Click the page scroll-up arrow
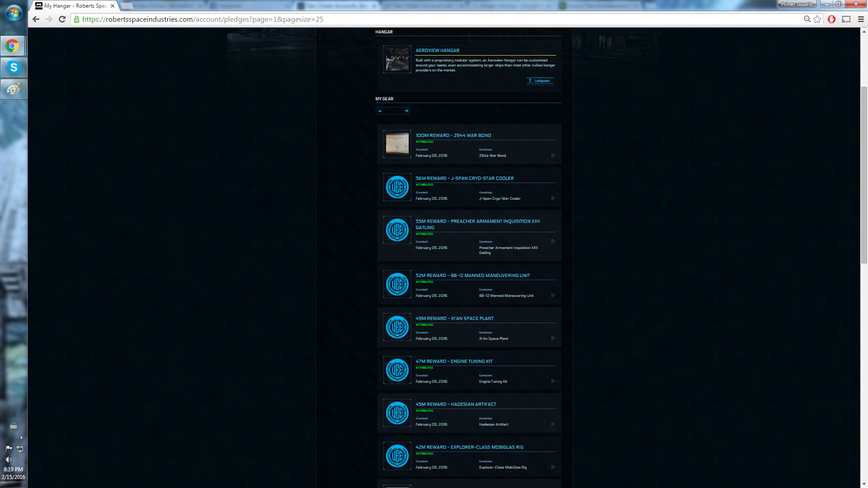Image resolution: width=868 pixels, height=488 pixels. click(x=864, y=32)
